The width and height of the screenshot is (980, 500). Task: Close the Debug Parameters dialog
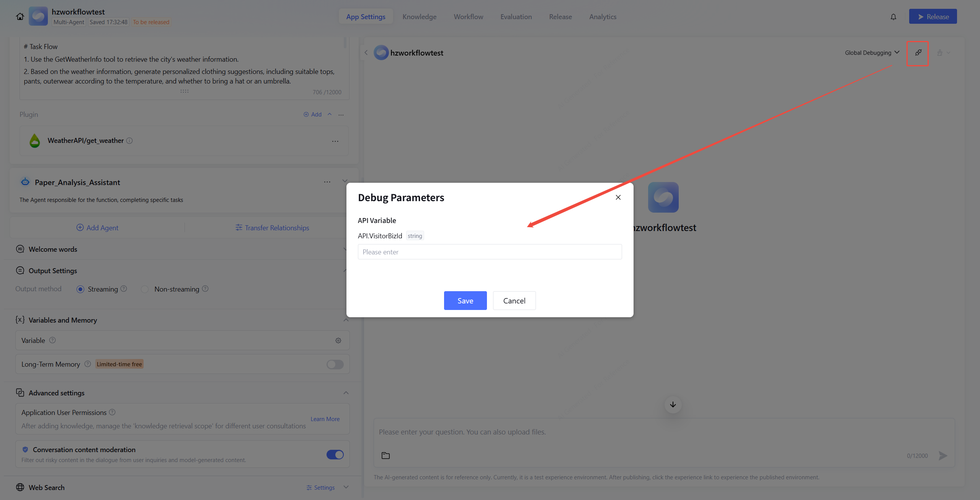618,197
